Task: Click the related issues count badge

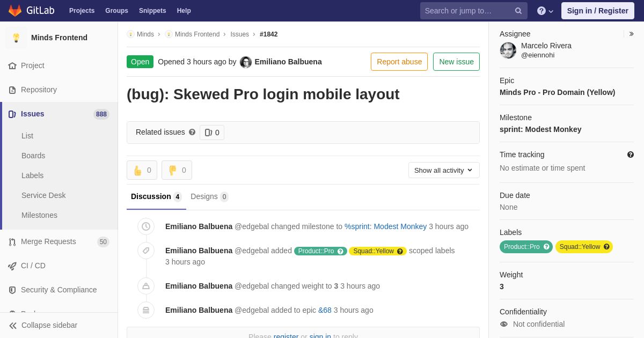Action: point(212,133)
